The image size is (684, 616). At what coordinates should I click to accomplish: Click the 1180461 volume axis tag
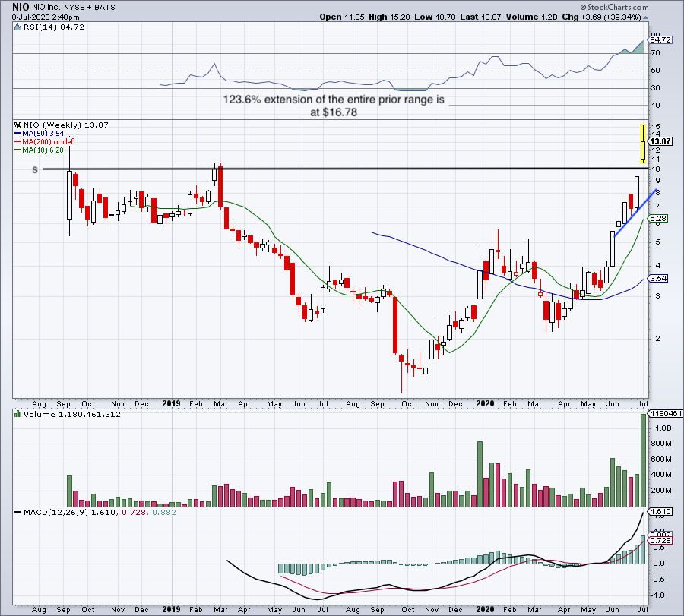pos(666,414)
